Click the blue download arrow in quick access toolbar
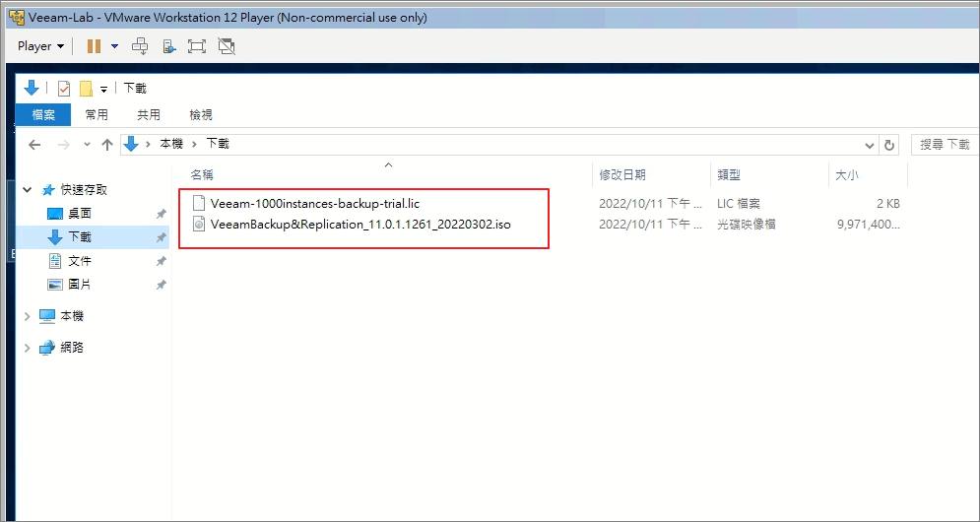The height and width of the screenshot is (522, 980). [32, 88]
